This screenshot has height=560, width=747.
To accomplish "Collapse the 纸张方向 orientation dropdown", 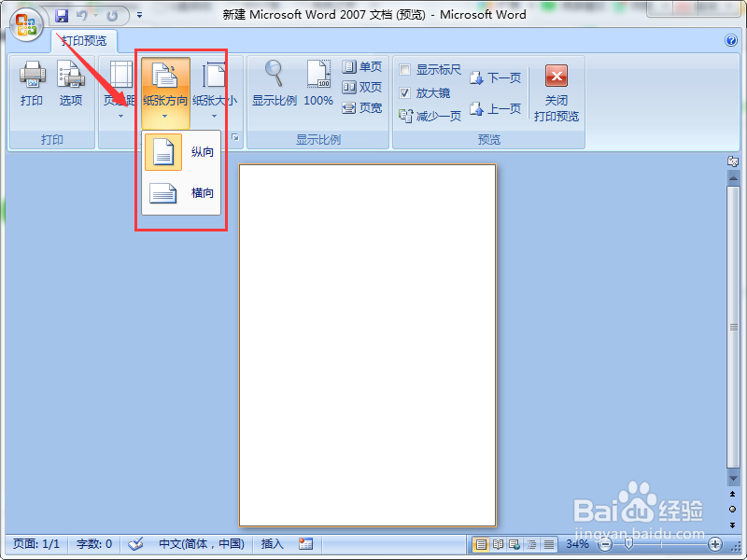I will 165,91.
